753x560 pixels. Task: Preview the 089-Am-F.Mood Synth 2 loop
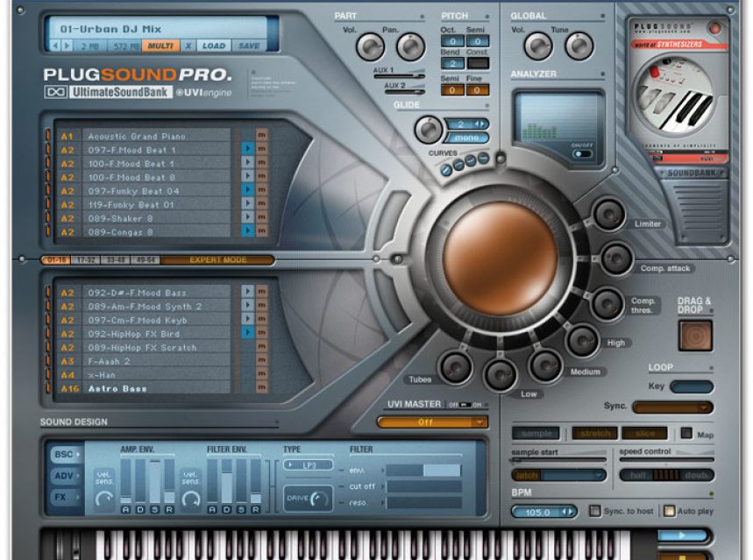tap(247, 306)
